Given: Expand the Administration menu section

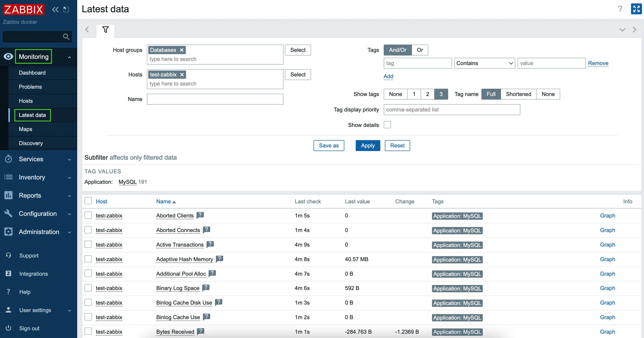Looking at the screenshot, I should (x=69, y=232).
